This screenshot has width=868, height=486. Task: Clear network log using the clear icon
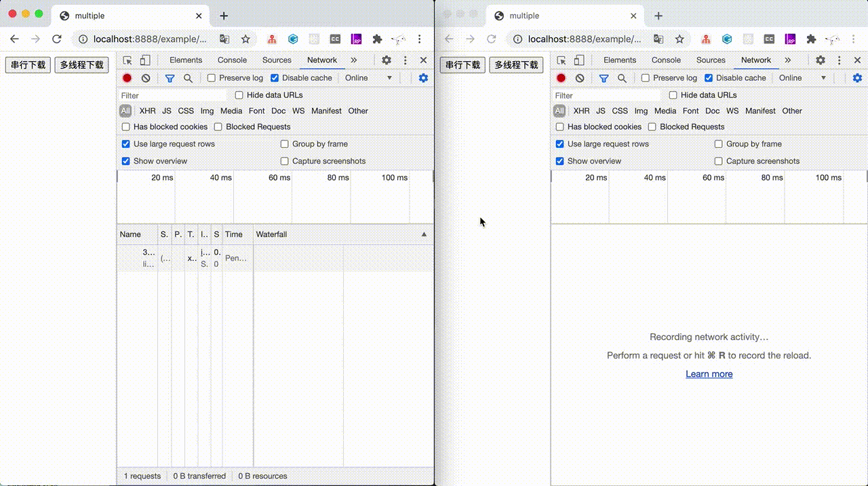[146, 78]
